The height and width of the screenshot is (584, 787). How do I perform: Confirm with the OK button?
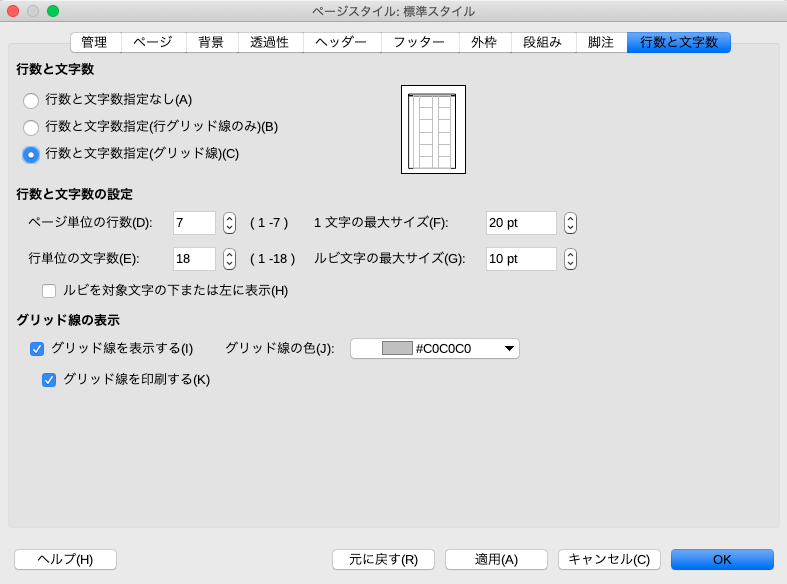[722, 559]
